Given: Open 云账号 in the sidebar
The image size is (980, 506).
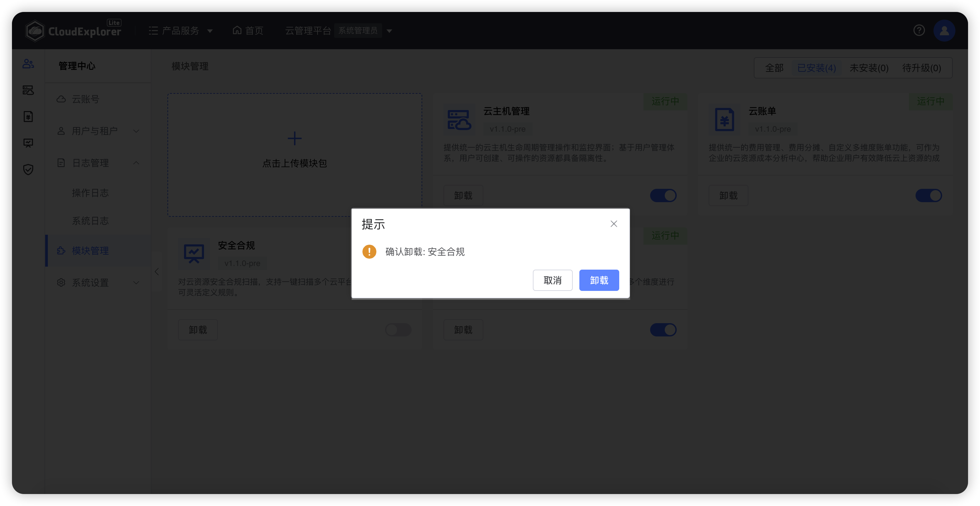Looking at the screenshot, I should 98,99.
